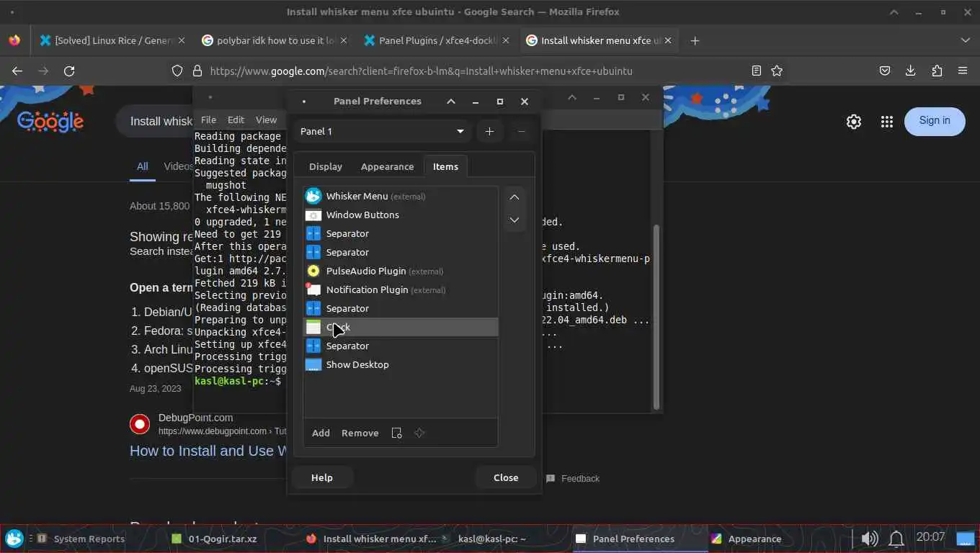Open notifications bell in the panel
This screenshot has width=980, height=553.
896,538
